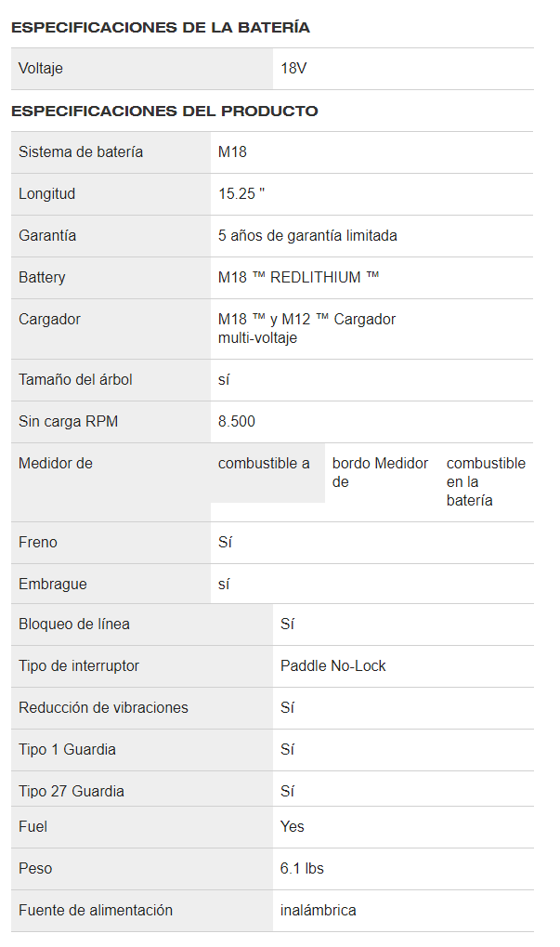Click the 'M18 REDLITHIUM' battery value

[x=298, y=277]
